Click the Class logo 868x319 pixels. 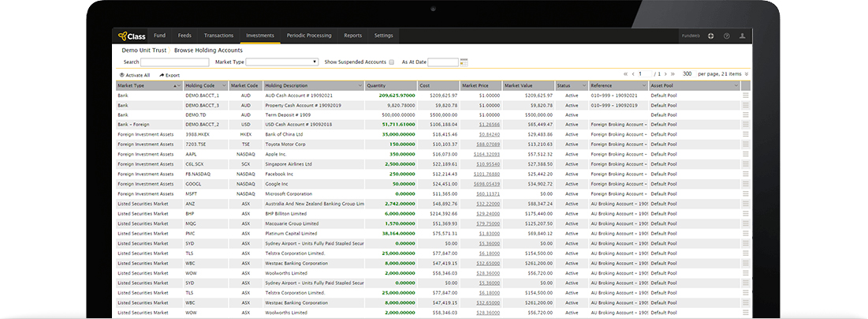(132, 36)
